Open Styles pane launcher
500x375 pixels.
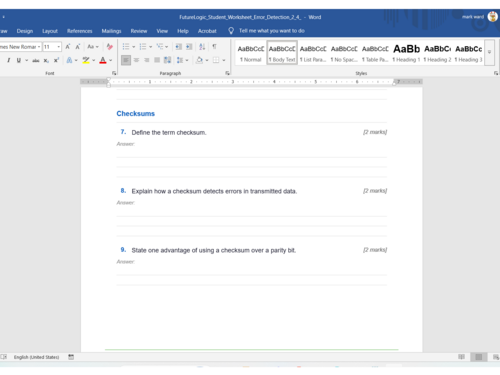pyautogui.click(x=496, y=73)
